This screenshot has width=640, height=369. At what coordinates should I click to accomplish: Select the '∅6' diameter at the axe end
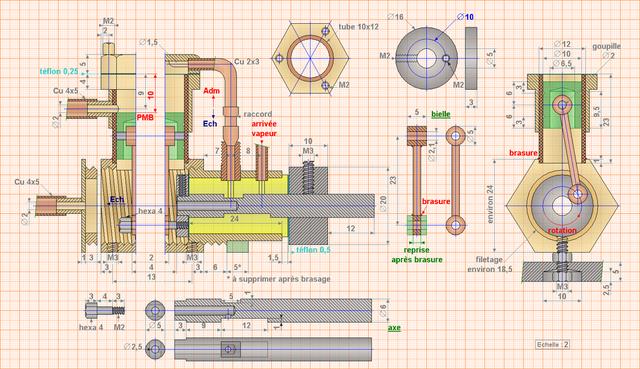pos(383,311)
